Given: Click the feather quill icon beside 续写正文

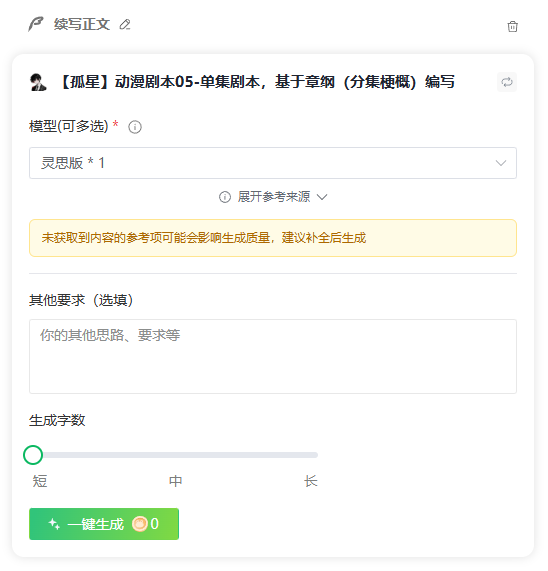Looking at the screenshot, I should (x=36, y=24).
